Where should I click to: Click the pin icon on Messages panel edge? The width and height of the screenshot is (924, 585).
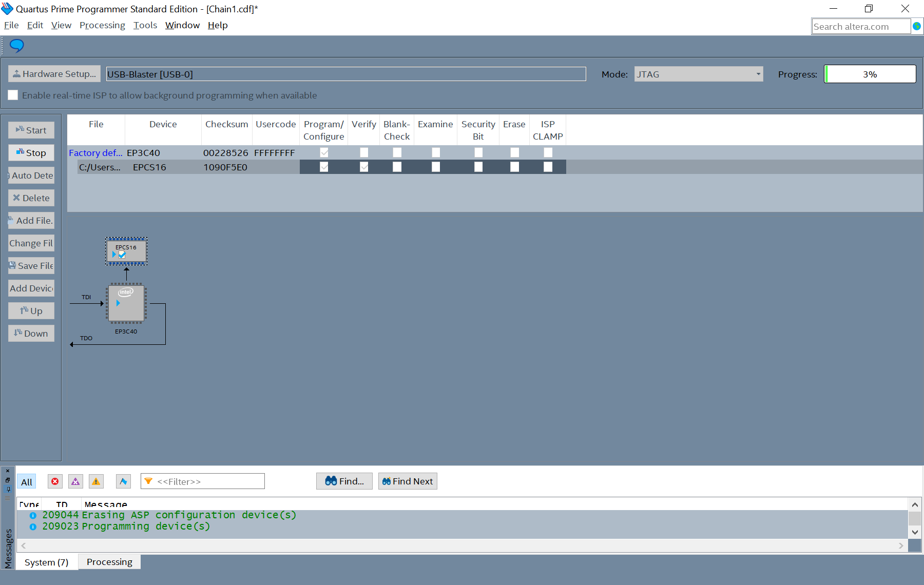click(x=8, y=489)
